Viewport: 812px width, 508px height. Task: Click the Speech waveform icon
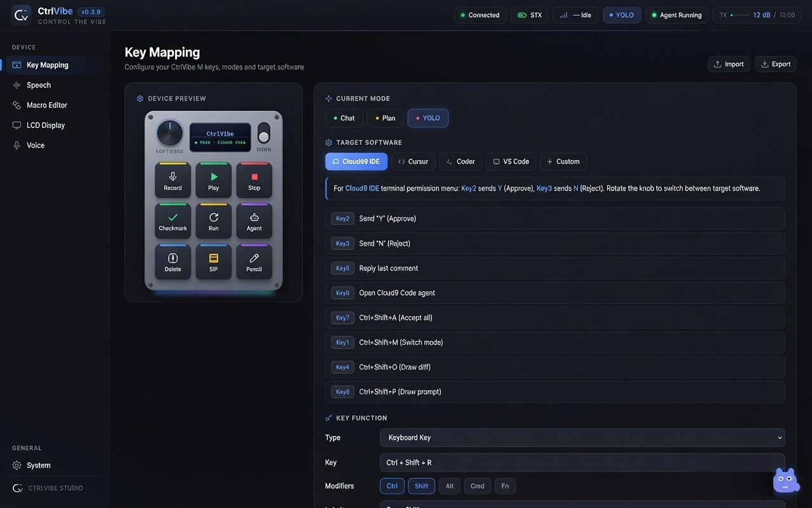click(x=16, y=85)
